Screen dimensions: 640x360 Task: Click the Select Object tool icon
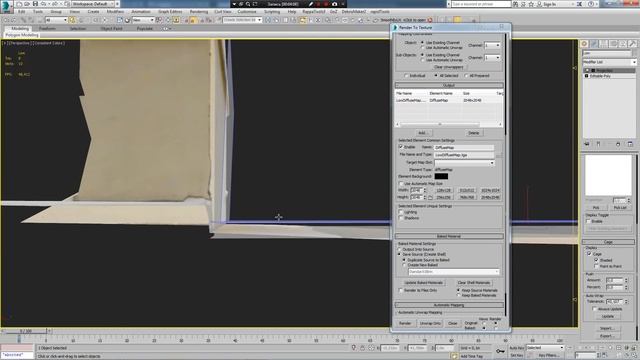point(72,20)
